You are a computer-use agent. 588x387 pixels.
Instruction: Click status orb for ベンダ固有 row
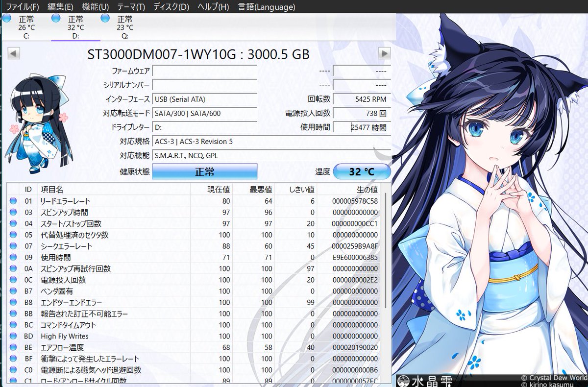pyautogui.click(x=13, y=291)
